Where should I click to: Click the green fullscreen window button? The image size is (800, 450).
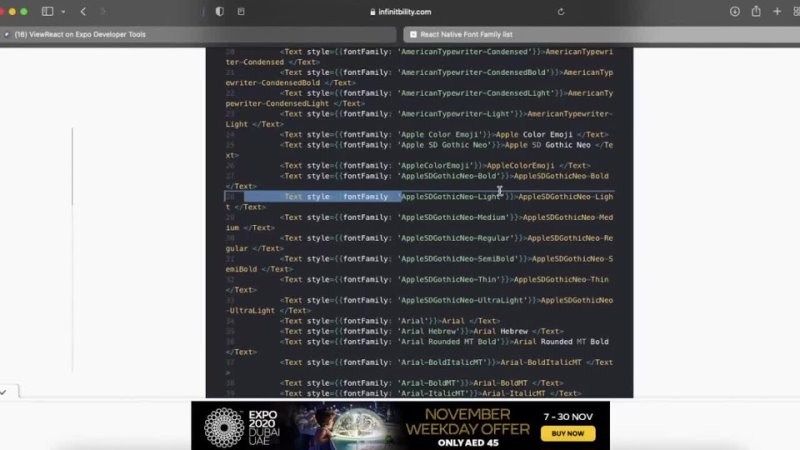pyautogui.click(x=23, y=11)
